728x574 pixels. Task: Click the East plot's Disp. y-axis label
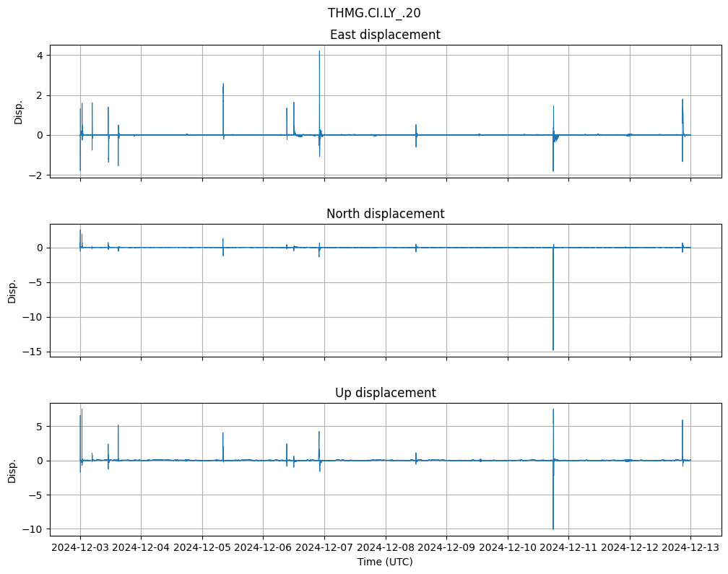[19, 112]
